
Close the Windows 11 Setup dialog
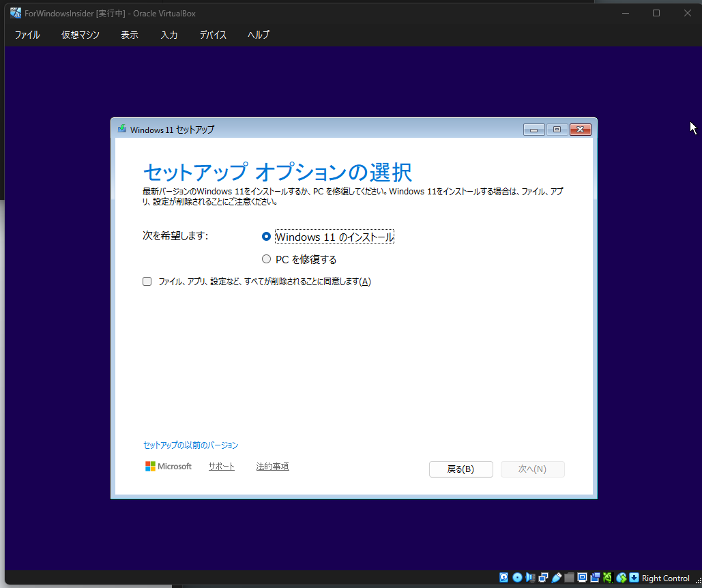point(580,130)
